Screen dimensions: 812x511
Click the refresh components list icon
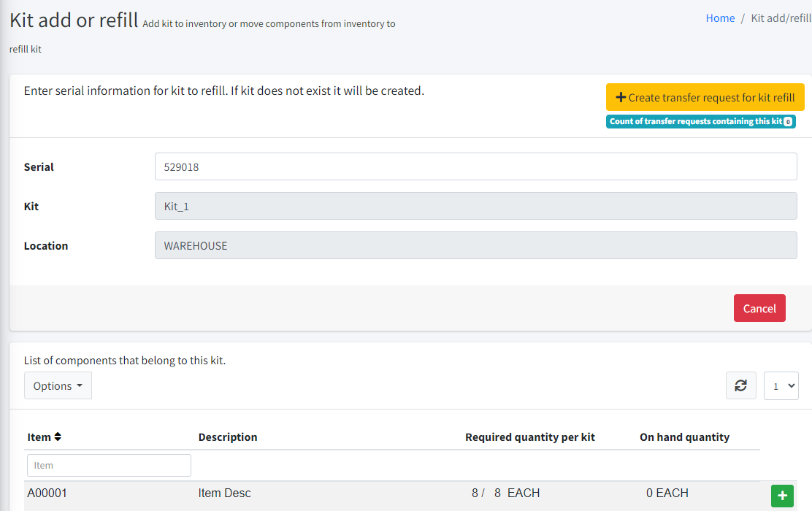[740, 385]
